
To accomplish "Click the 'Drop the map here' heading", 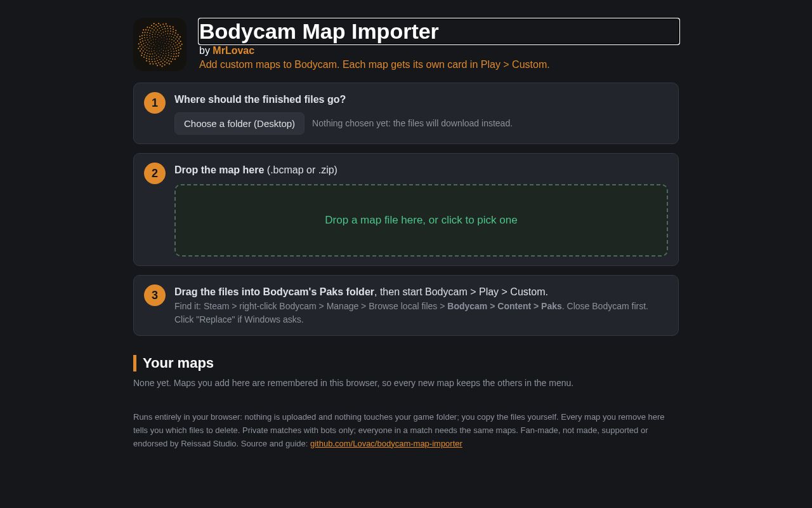I will click(x=256, y=170).
